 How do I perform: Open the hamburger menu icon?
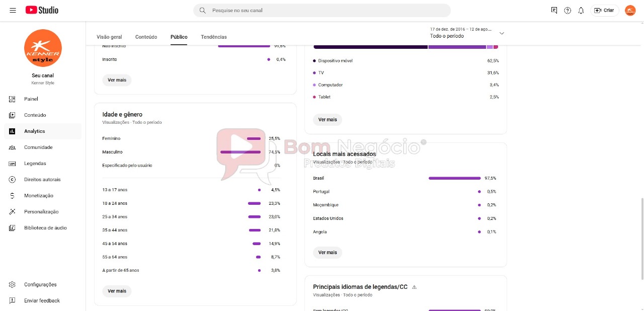click(13, 10)
